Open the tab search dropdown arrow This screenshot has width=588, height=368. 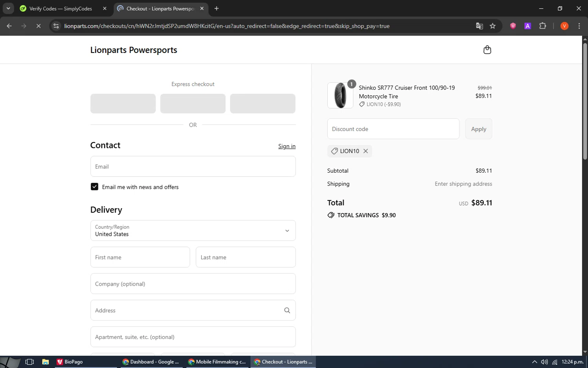[8, 8]
